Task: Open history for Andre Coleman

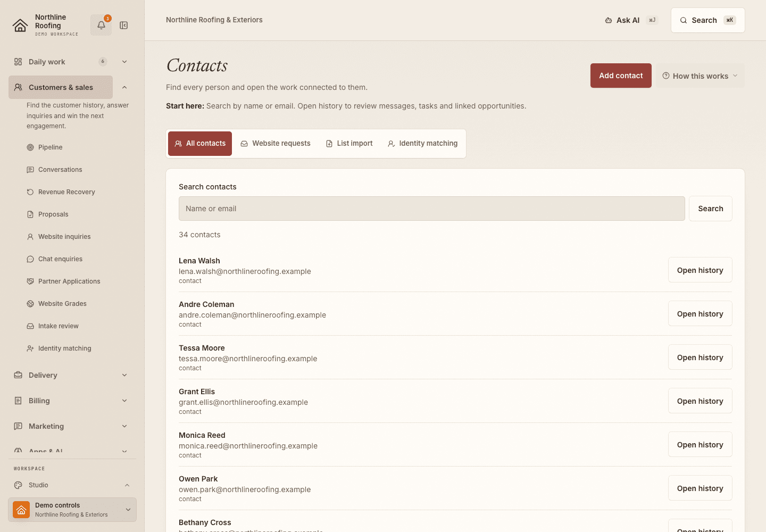Action: point(700,314)
